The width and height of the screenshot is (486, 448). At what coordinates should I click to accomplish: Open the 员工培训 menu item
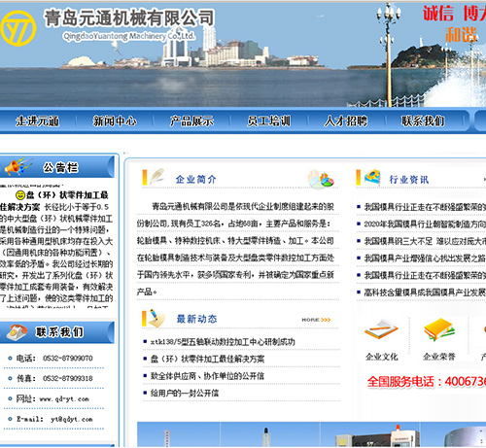269,121
